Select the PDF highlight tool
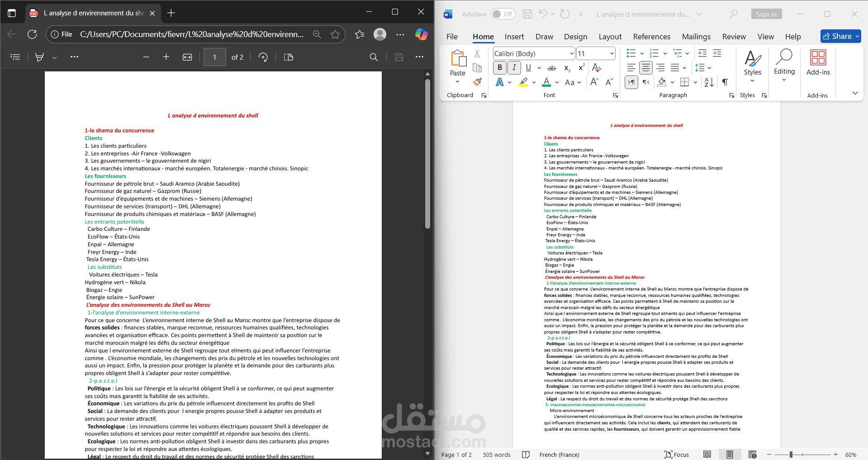Viewport: 868px width, 460px height. (x=40, y=57)
